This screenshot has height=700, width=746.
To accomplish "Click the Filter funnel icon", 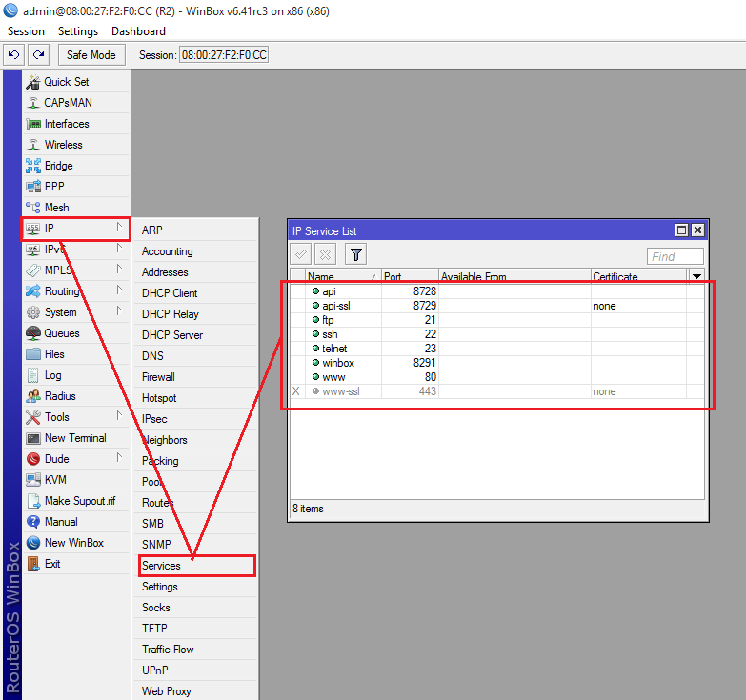I will coord(356,254).
